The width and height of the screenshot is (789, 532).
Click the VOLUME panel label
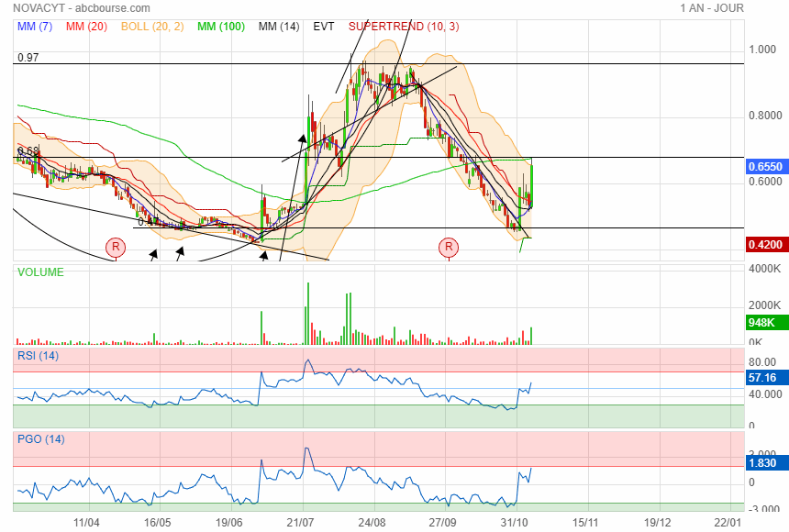pyautogui.click(x=40, y=272)
